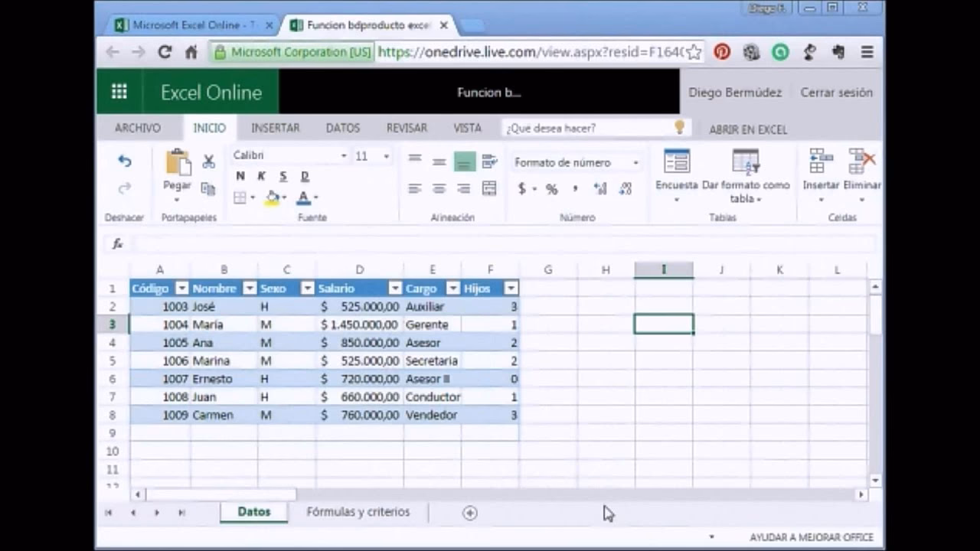Switch to the INSERTAR ribbon tab

(276, 128)
